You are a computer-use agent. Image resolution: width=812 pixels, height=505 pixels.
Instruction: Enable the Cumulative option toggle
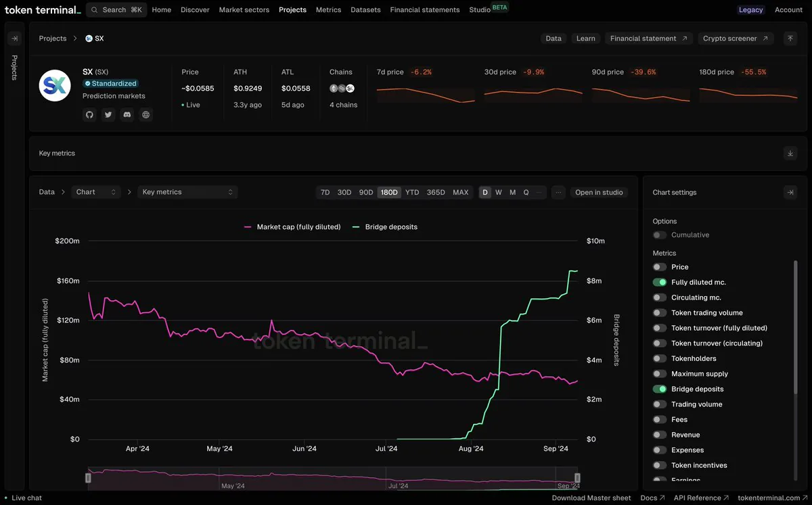click(660, 235)
